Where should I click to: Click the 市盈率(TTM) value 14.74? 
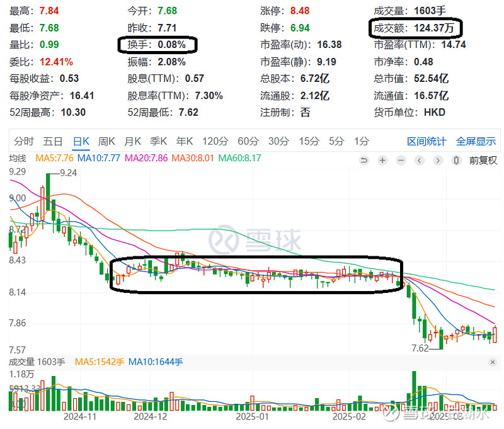coord(454,44)
